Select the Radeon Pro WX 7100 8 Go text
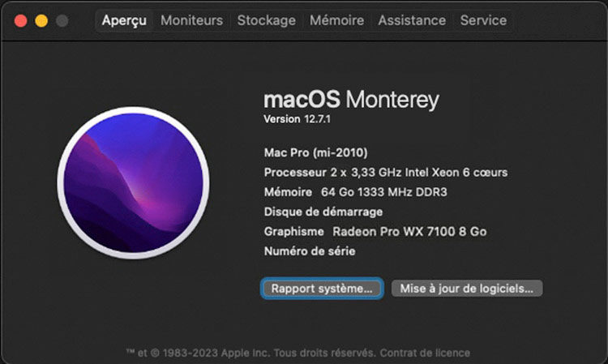The width and height of the screenshot is (608, 364). 409,232
